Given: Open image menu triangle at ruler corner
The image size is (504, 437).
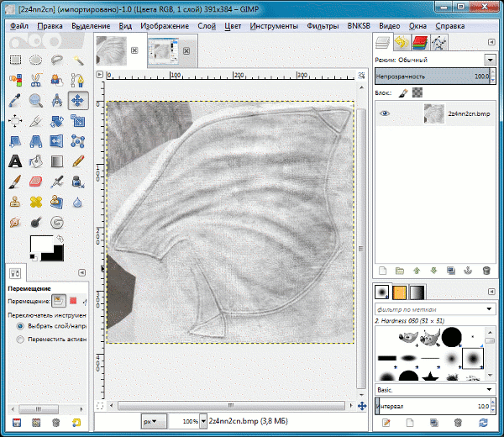Looking at the screenshot, I should pyautogui.click(x=100, y=75).
